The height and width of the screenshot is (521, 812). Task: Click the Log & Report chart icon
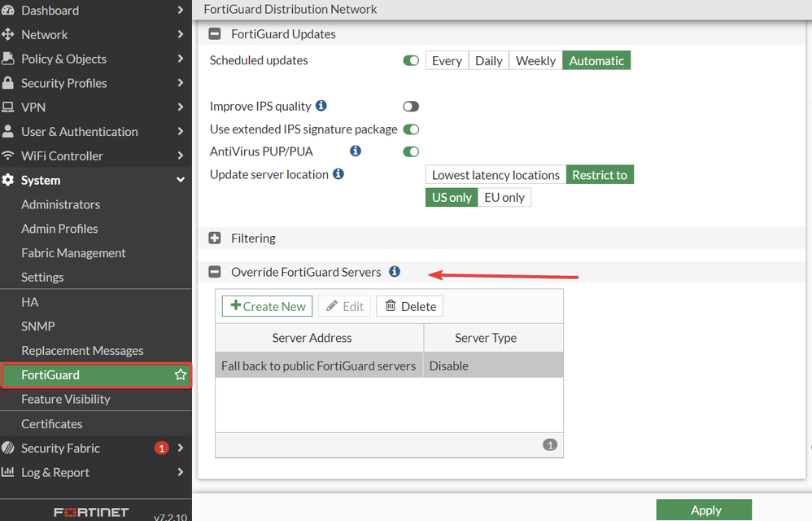[8, 472]
